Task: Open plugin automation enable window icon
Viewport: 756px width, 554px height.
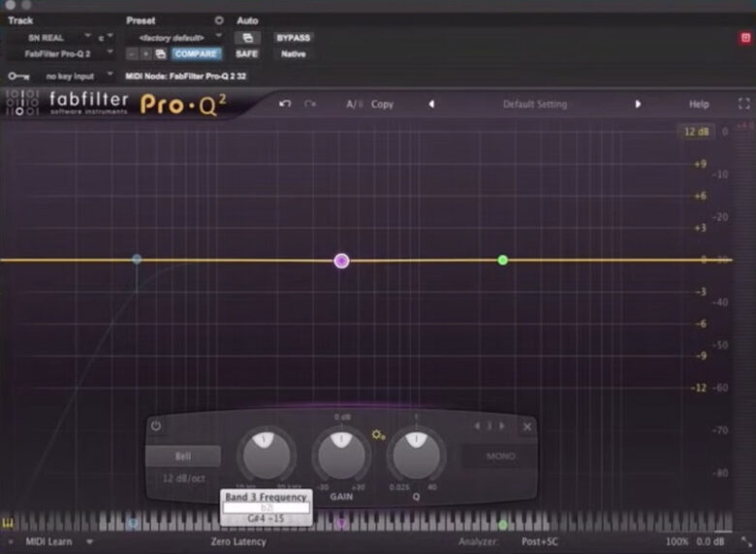Action: tap(247, 38)
